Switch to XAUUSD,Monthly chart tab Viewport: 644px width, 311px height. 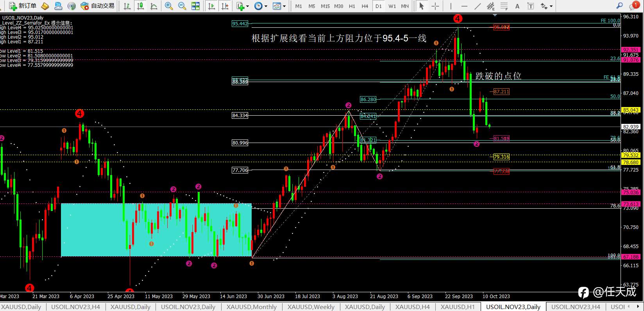tap(251, 307)
